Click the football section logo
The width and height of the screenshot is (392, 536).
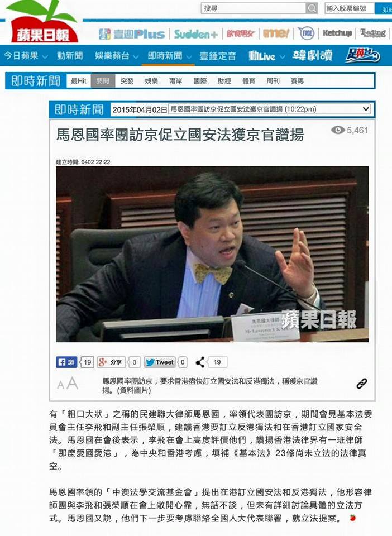pyautogui.click(x=362, y=55)
